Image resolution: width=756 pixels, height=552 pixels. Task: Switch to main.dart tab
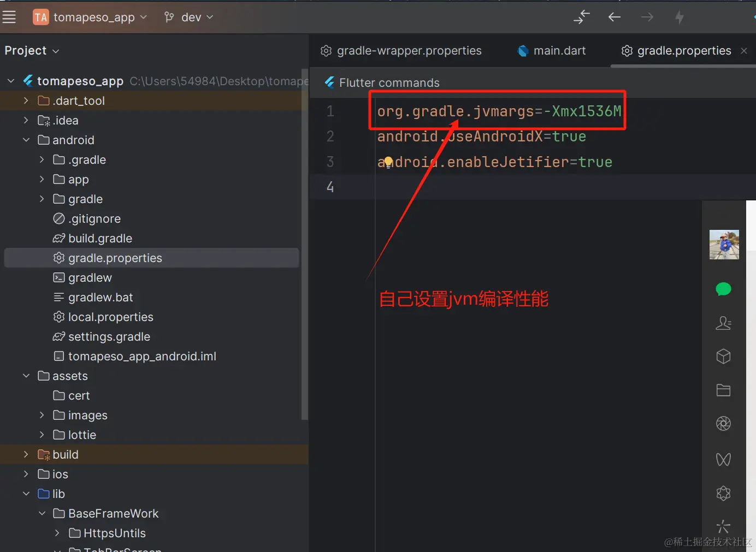tap(552, 51)
